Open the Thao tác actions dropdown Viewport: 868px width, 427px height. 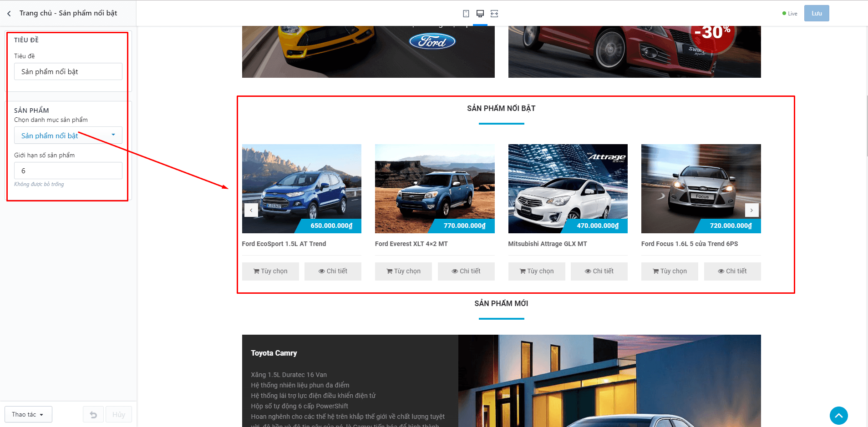28,415
